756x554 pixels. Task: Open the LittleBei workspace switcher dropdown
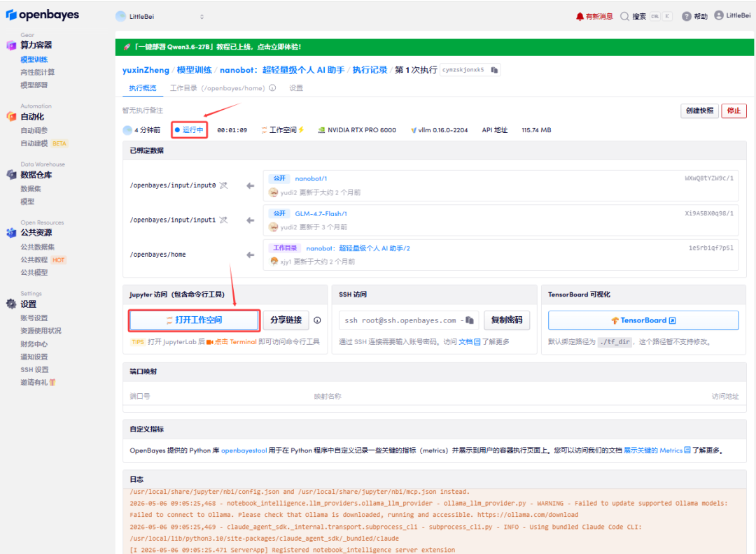160,16
